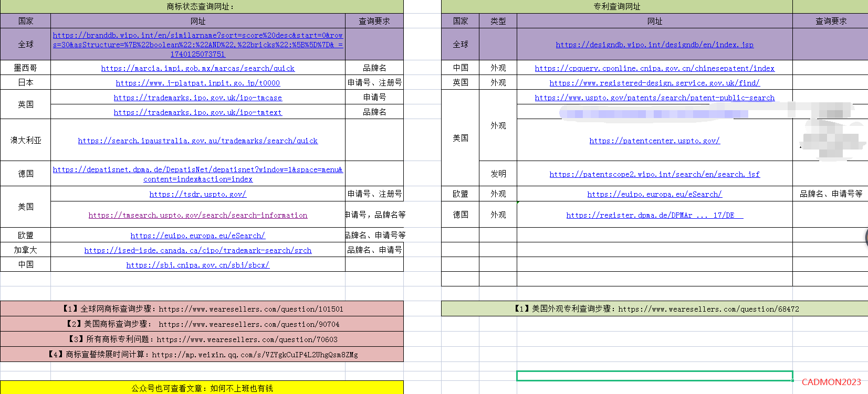Select the 日本 country cell

25,82
